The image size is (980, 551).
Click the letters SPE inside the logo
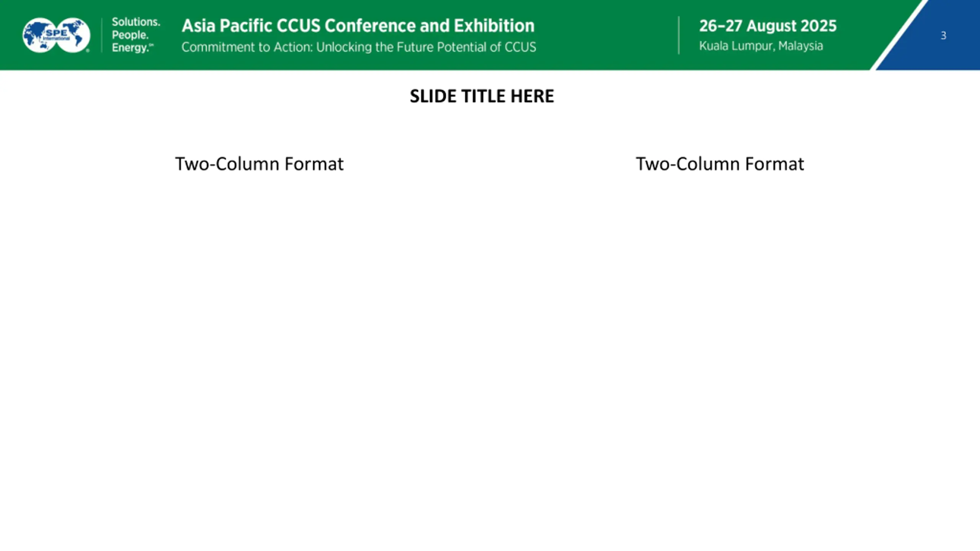point(56,33)
